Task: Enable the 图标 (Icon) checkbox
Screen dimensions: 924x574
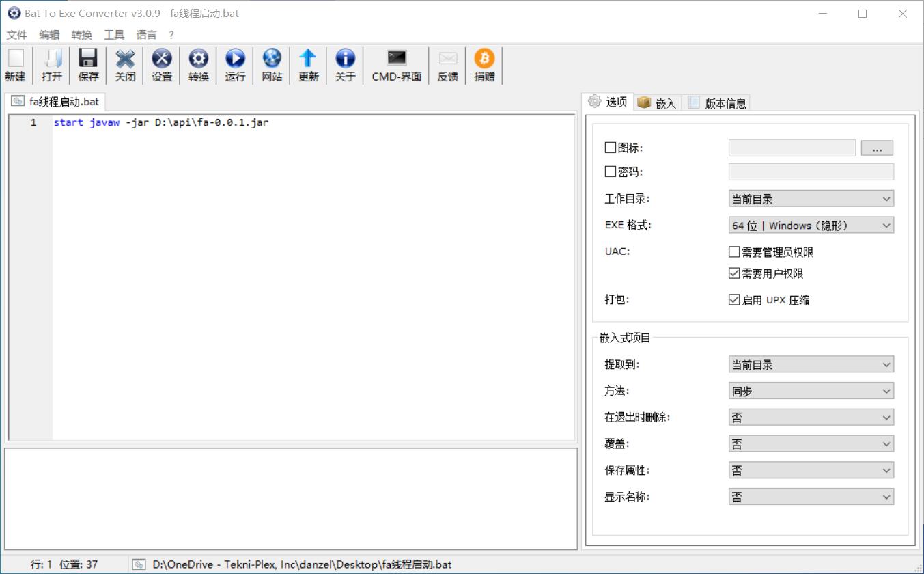Action: coord(611,148)
